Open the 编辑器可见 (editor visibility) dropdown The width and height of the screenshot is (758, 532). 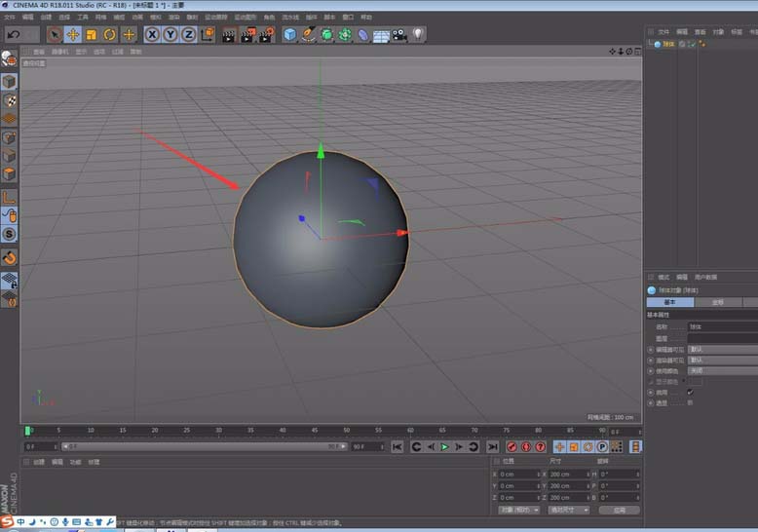tap(721, 348)
